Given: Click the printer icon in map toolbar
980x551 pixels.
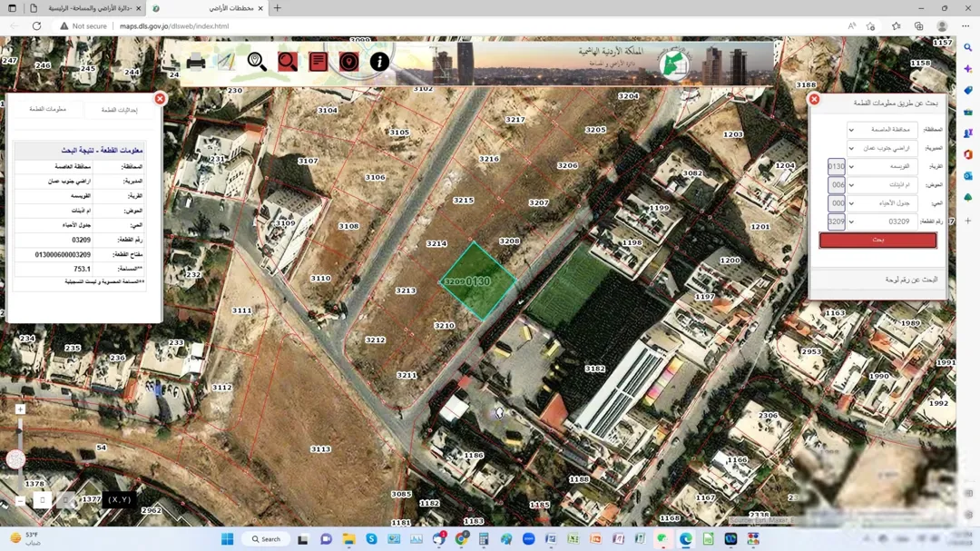Looking at the screenshot, I should [196, 62].
